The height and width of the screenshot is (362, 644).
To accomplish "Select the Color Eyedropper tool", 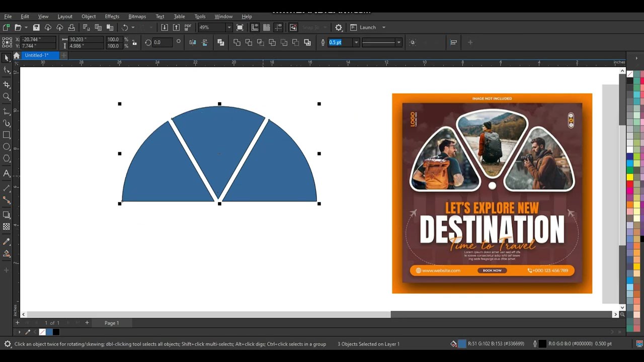I will coord(7,241).
